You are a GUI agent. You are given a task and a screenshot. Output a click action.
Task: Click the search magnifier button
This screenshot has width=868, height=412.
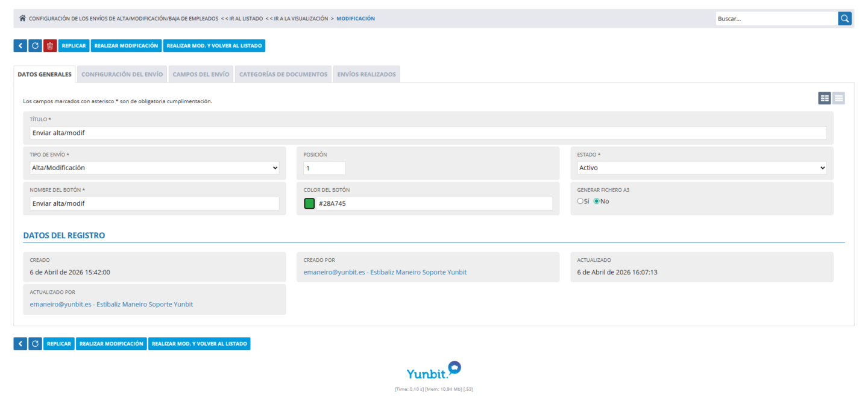click(844, 19)
